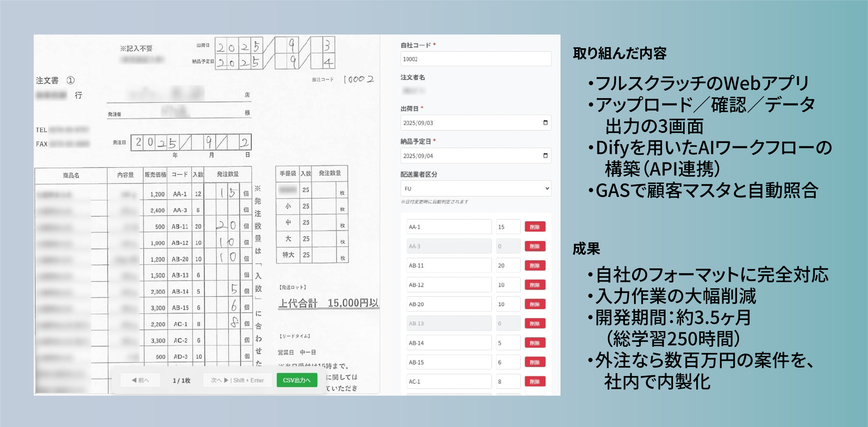Click the green CSV出力へ button
The height and width of the screenshot is (427, 868).
(297, 380)
